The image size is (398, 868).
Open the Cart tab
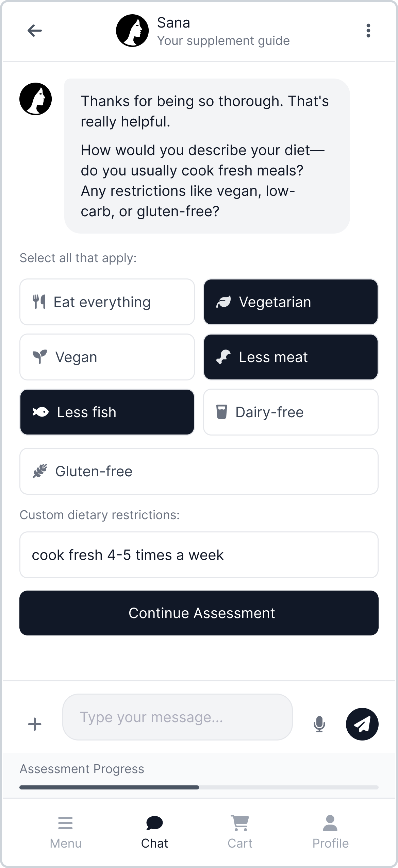pos(240,832)
